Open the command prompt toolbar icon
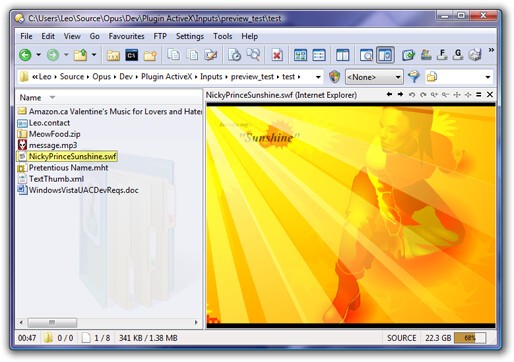This screenshot has height=362, width=514. click(x=132, y=55)
